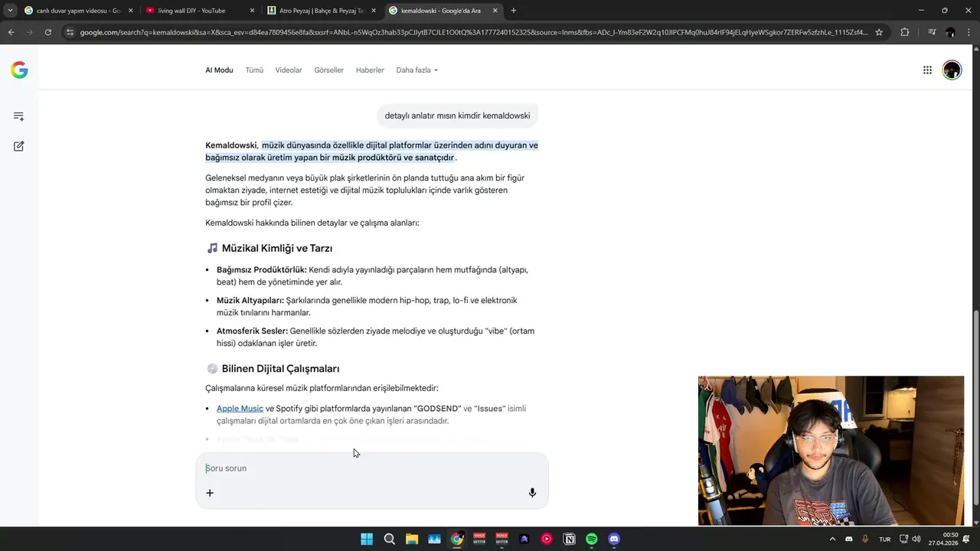
Task: Reload the current page
Action: pyautogui.click(x=47, y=32)
